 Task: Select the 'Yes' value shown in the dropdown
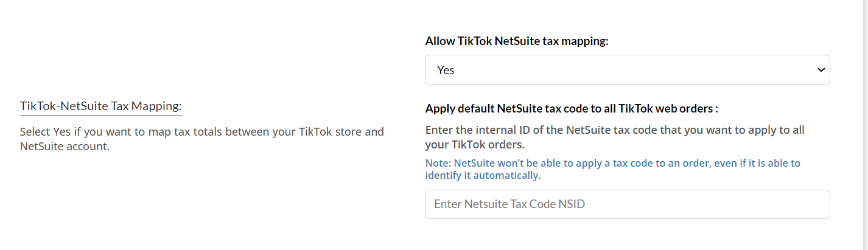tap(446, 71)
